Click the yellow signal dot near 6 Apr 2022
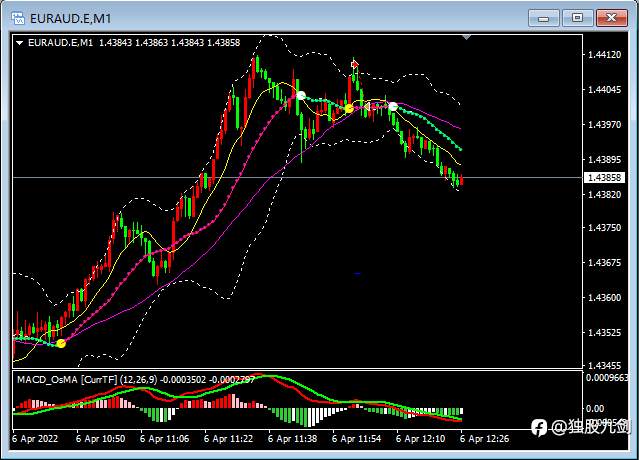Viewport: 639px width, 460px height. click(61, 343)
